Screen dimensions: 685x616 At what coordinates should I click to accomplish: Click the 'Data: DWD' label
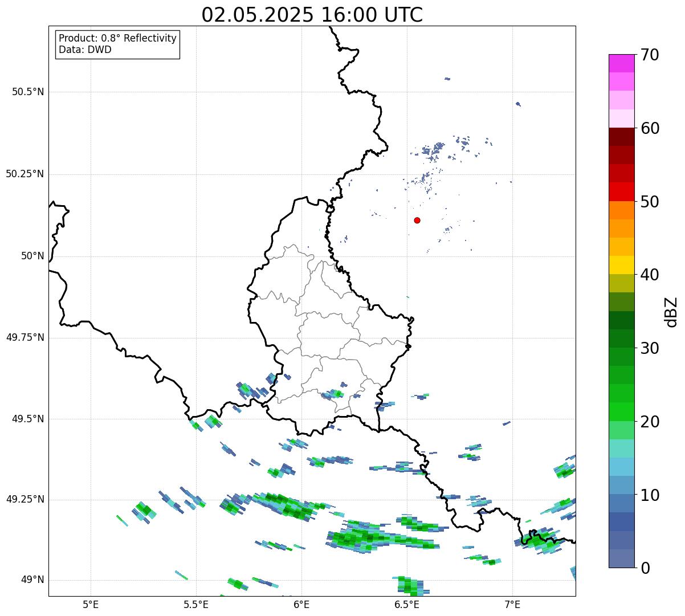click(x=85, y=50)
